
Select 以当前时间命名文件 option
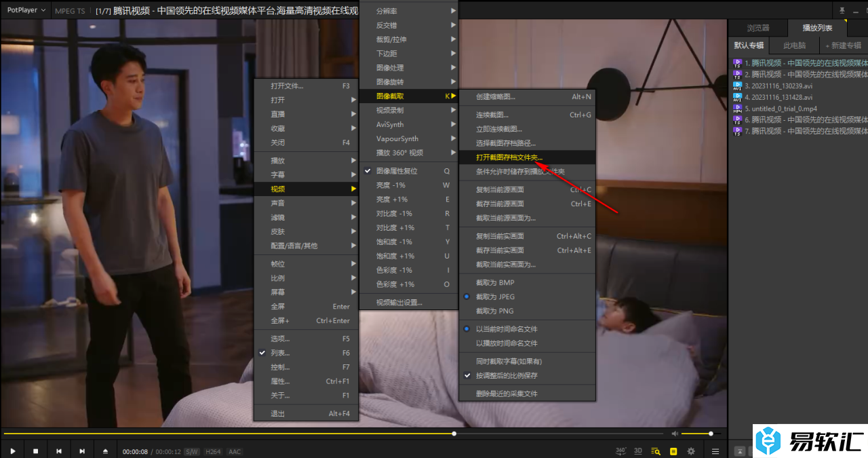(x=527, y=329)
